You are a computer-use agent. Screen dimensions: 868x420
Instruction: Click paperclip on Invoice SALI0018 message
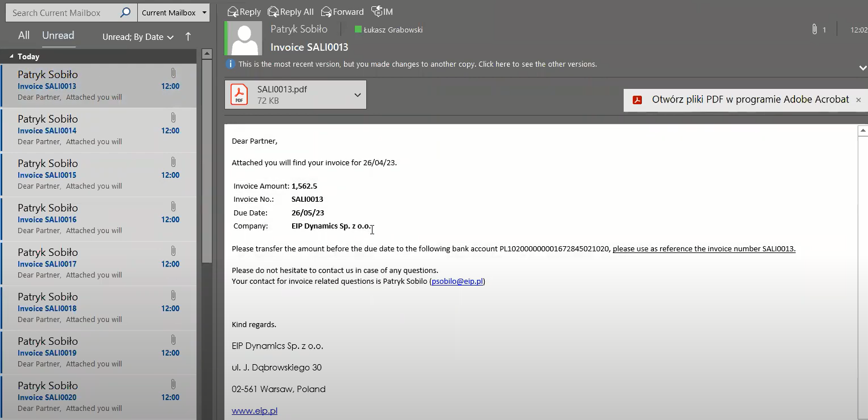pos(173,295)
